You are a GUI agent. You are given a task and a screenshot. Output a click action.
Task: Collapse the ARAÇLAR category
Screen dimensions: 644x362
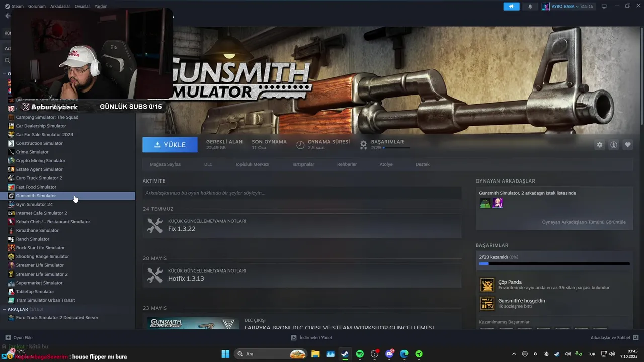tap(5, 309)
